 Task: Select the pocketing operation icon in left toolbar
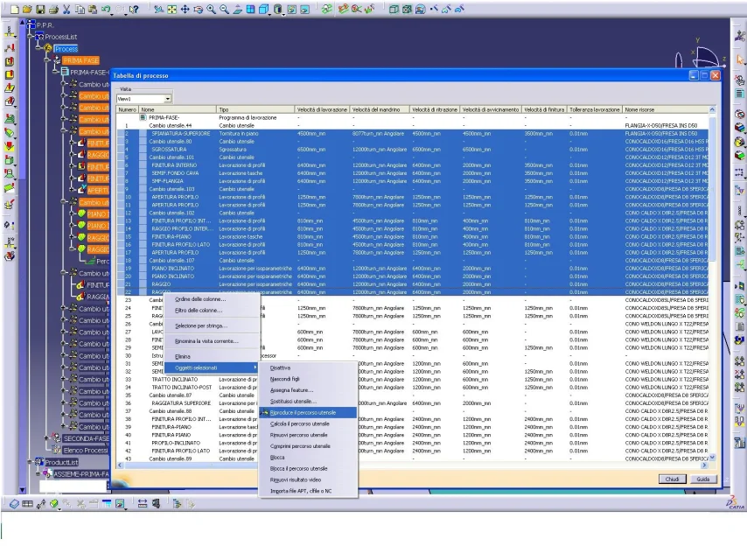[x=10, y=61]
